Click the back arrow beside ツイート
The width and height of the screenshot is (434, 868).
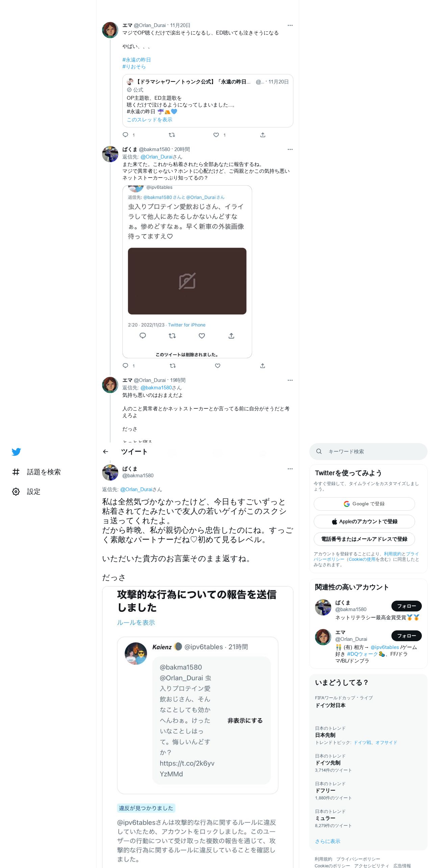point(105,452)
